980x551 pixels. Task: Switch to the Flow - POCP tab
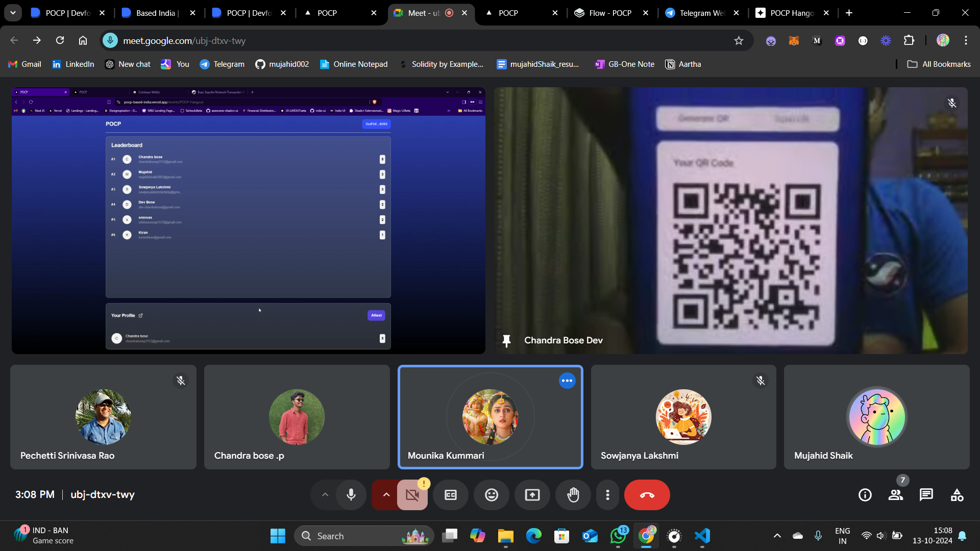coord(610,13)
